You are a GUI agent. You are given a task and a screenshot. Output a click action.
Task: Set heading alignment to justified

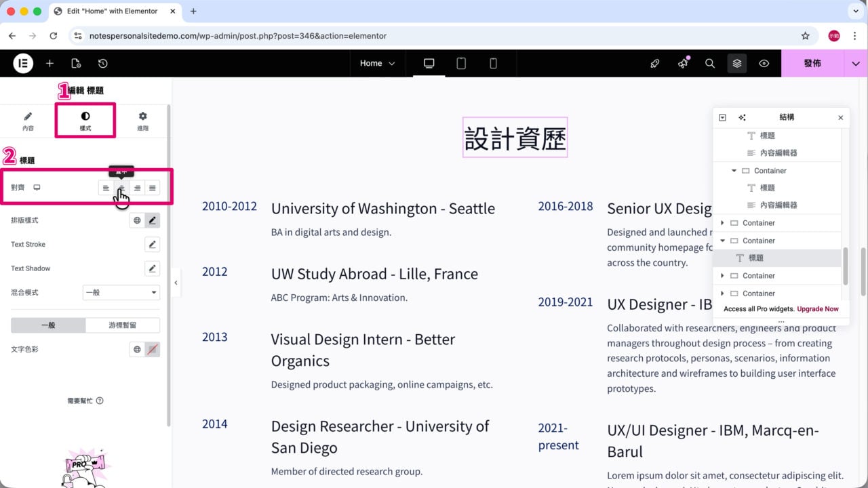click(153, 188)
